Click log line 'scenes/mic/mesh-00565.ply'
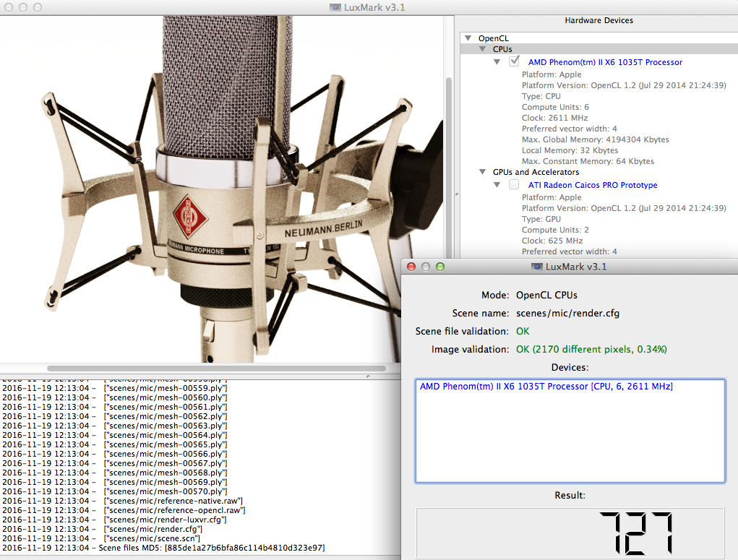Screen dimensions: 738x560 coord(114,444)
